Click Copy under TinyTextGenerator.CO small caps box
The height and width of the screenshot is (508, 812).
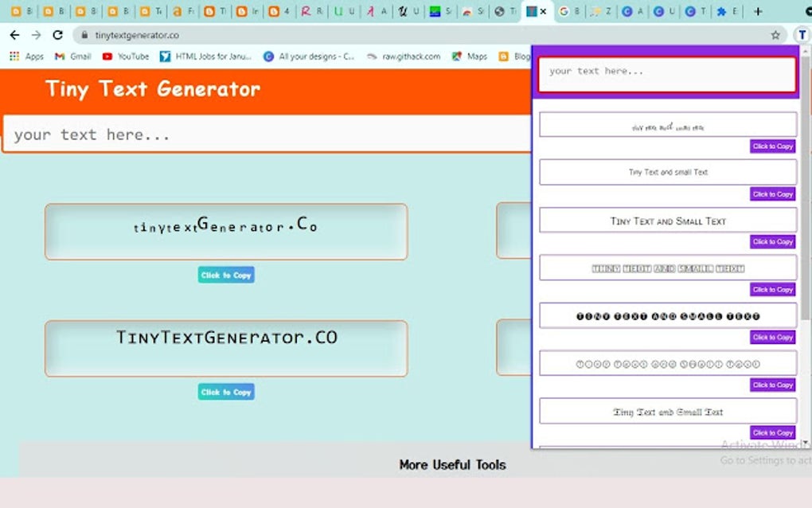click(226, 392)
